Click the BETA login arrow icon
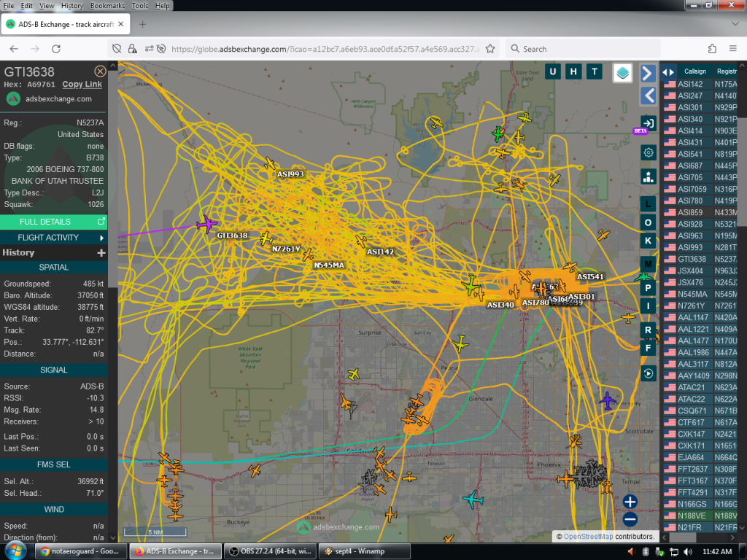 point(648,122)
